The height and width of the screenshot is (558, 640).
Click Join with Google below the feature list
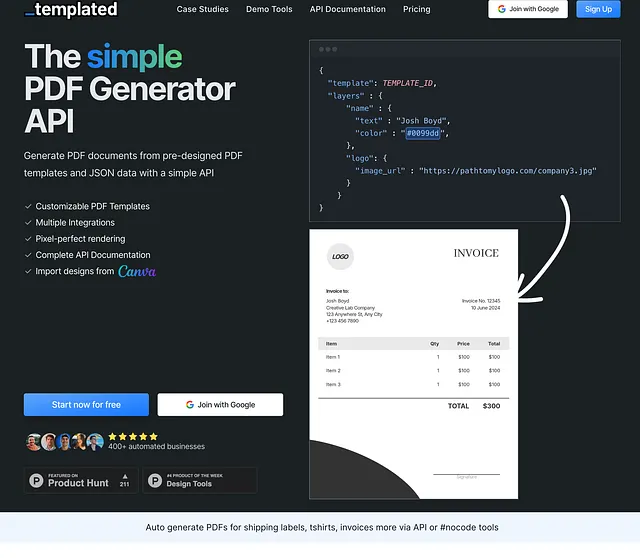[x=220, y=405]
